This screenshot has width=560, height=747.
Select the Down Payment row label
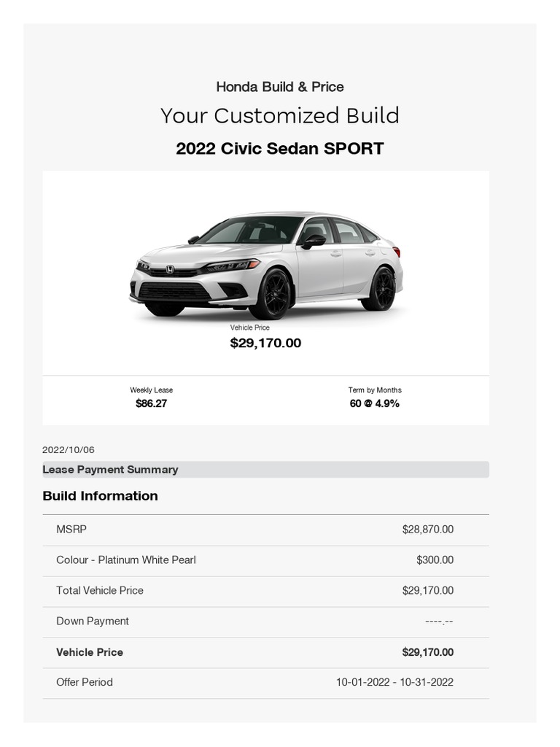[93, 622]
